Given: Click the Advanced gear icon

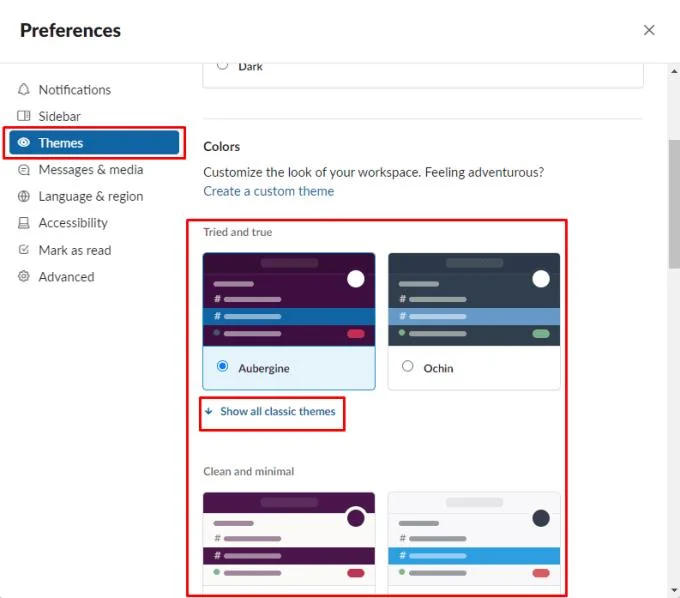Looking at the screenshot, I should click(24, 276).
